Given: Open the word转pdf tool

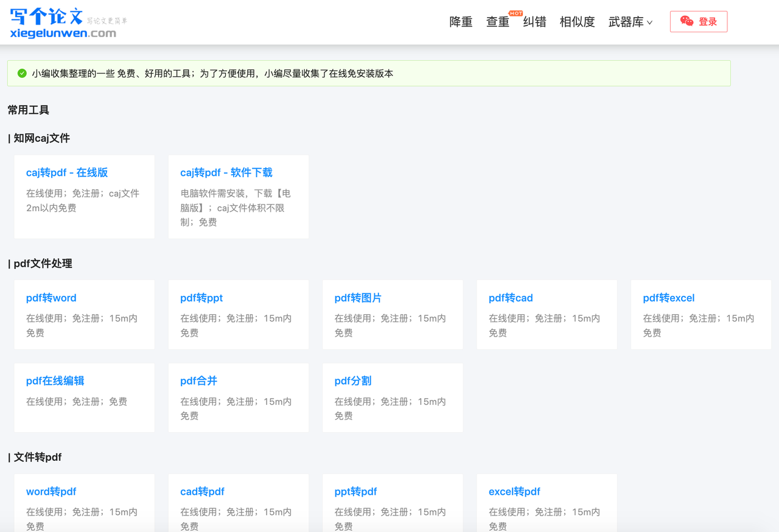Looking at the screenshot, I should 51,491.
